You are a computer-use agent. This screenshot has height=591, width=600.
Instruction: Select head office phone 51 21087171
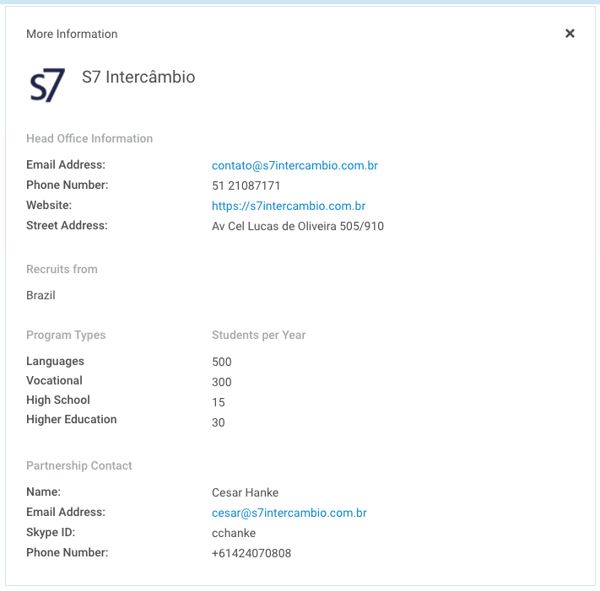(246, 186)
